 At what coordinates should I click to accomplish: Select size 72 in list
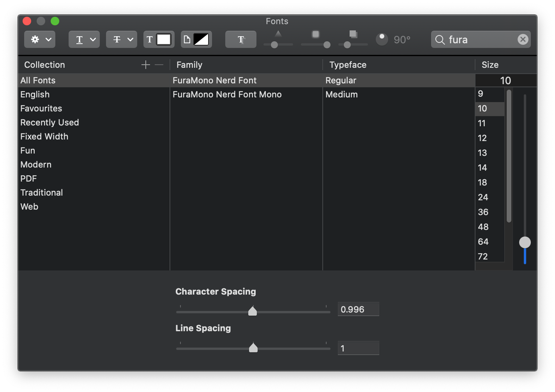click(490, 256)
